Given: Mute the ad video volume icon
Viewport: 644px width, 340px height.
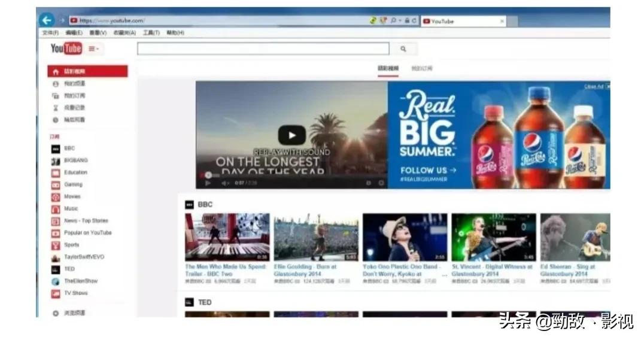Looking at the screenshot, I should click(225, 183).
